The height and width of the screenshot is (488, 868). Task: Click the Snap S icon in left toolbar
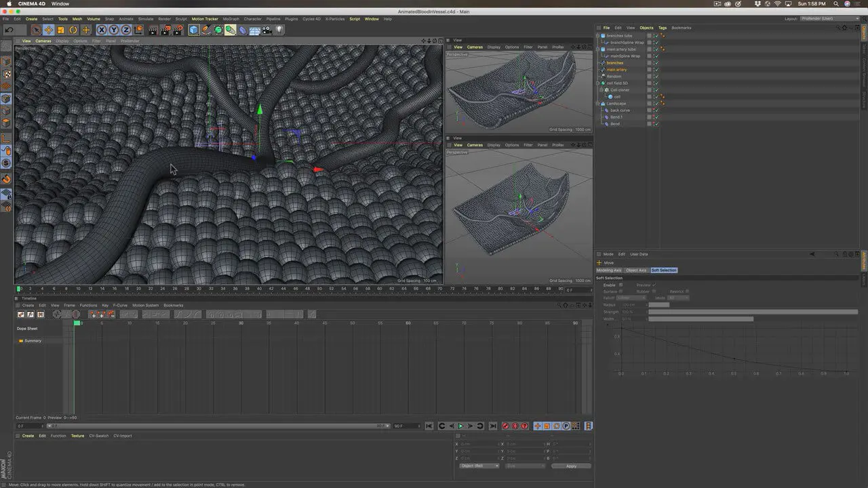(x=6, y=163)
